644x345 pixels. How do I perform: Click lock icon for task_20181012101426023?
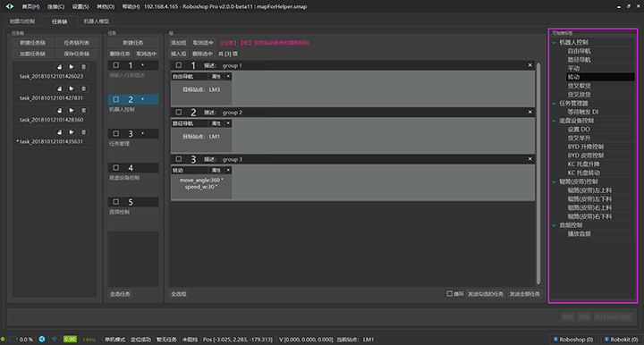(60, 67)
